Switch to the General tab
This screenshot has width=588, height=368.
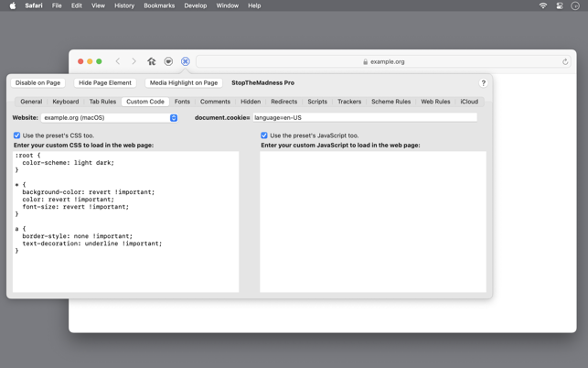tap(31, 102)
